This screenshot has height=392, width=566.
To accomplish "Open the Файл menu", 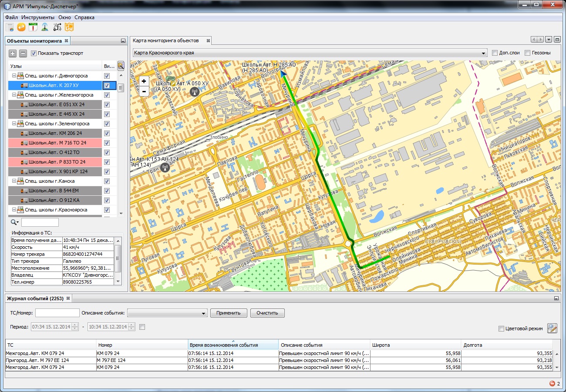I will (x=12, y=17).
